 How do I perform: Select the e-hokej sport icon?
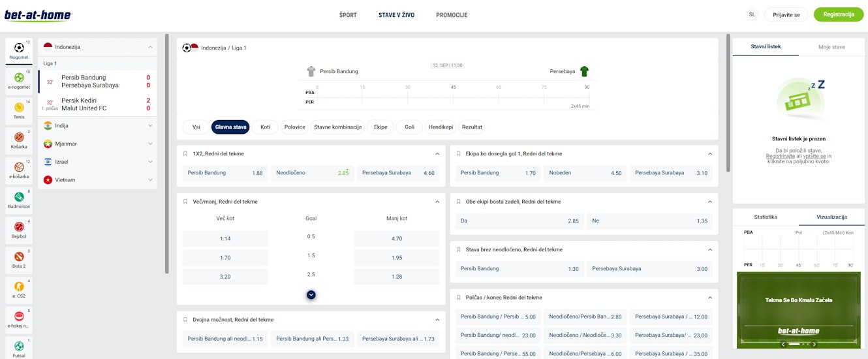click(19, 319)
